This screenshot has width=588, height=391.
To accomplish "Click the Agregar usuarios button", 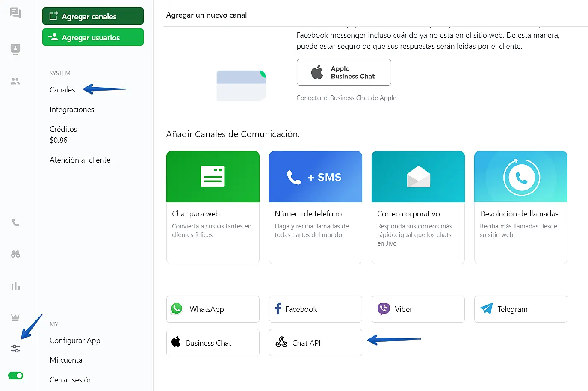I will click(x=93, y=37).
